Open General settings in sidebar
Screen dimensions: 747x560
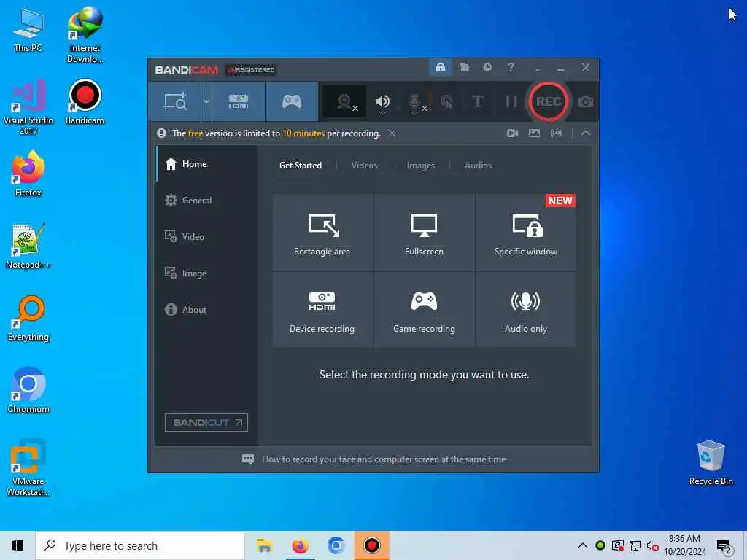[206, 201]
